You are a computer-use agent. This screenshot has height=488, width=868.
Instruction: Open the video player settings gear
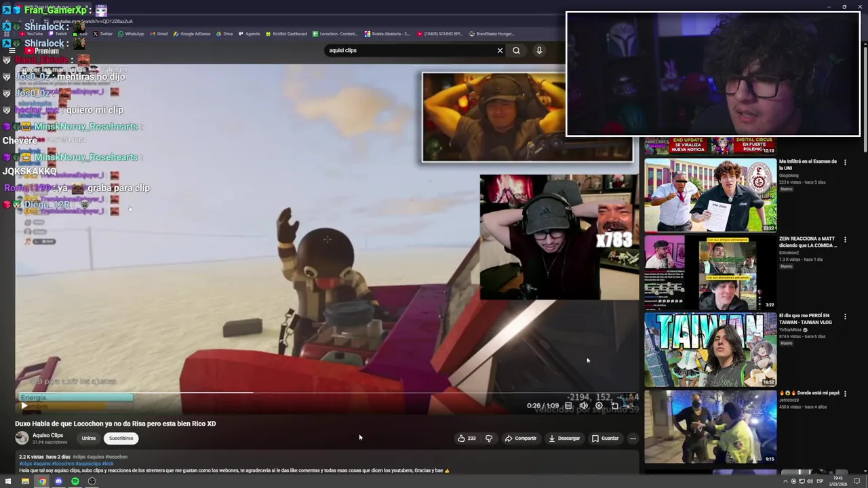(x=599, y=406)
